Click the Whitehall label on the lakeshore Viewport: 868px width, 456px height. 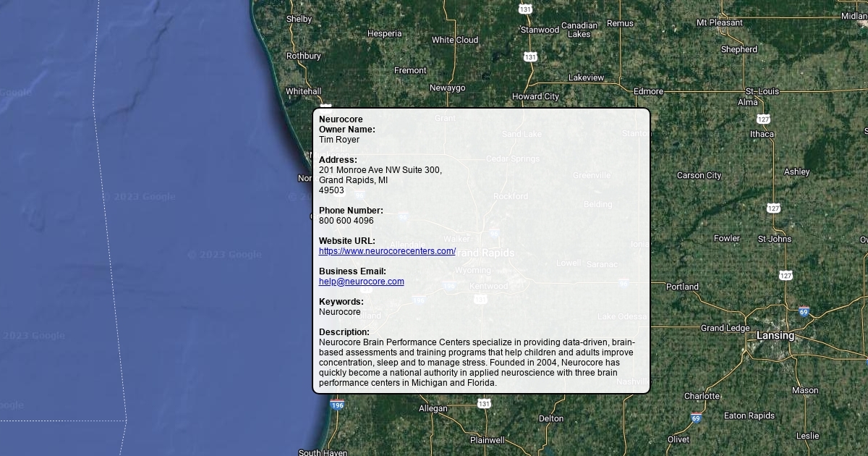[303, 91]
